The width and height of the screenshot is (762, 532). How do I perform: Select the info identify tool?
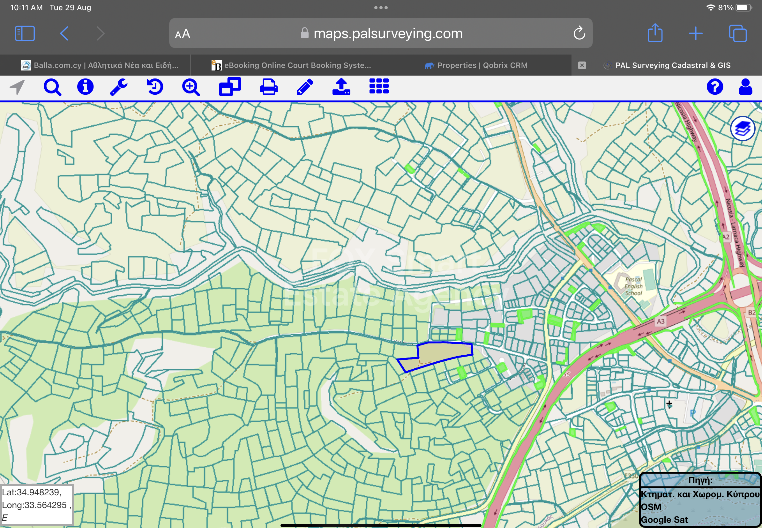coord(85,87)
